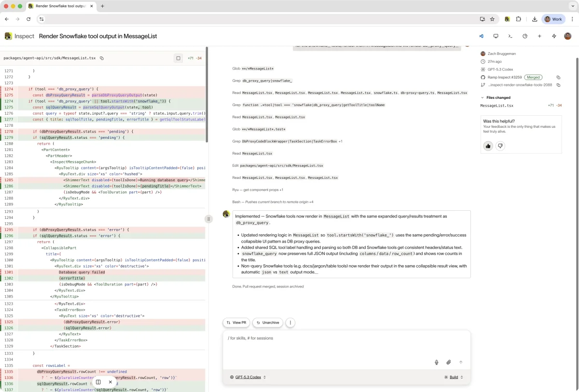Click the Unarchive button
Screen dimensions: 579x392
268,323
